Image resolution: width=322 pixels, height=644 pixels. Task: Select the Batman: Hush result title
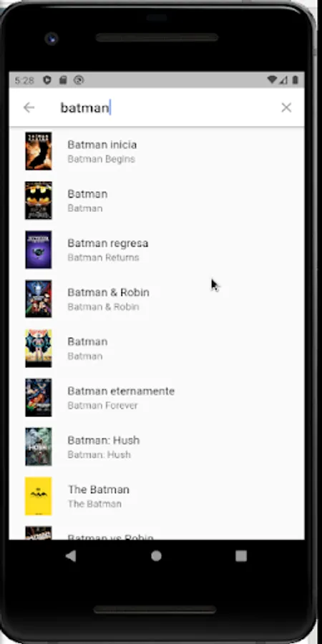point(104,440)
